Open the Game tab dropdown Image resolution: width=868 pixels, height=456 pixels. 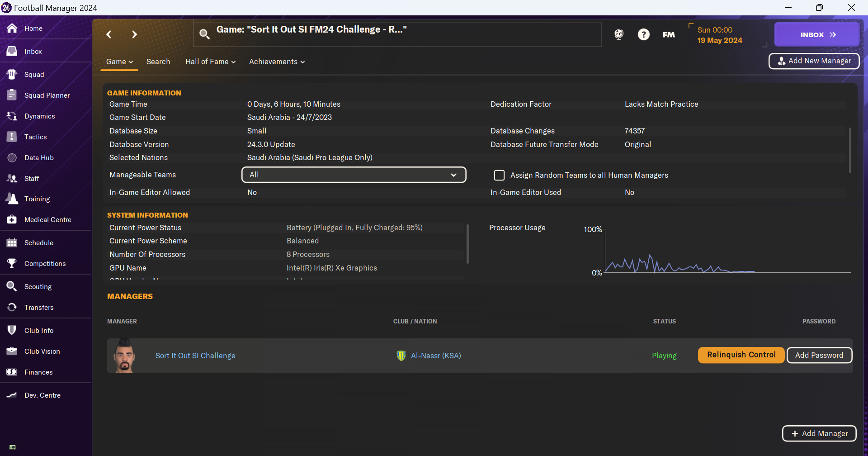tap(119, 62)
